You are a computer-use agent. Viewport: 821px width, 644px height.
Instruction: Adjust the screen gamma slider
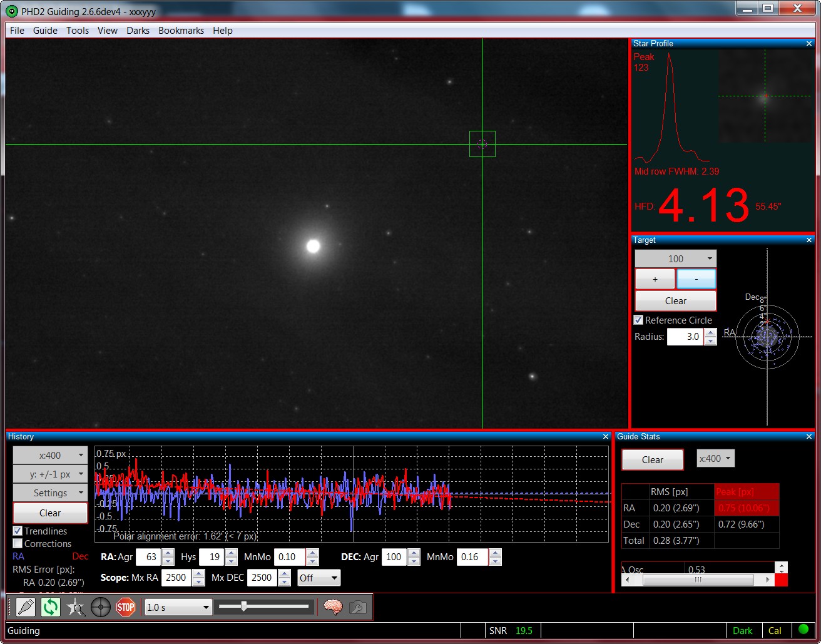[x=264, y=606]
